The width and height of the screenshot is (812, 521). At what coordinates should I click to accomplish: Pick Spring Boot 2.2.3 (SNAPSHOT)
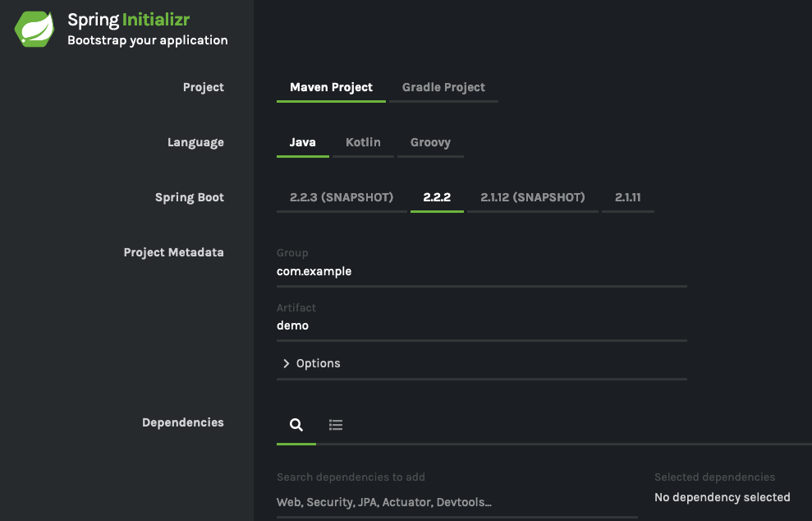pyautogui.click(x=342, y=197)
